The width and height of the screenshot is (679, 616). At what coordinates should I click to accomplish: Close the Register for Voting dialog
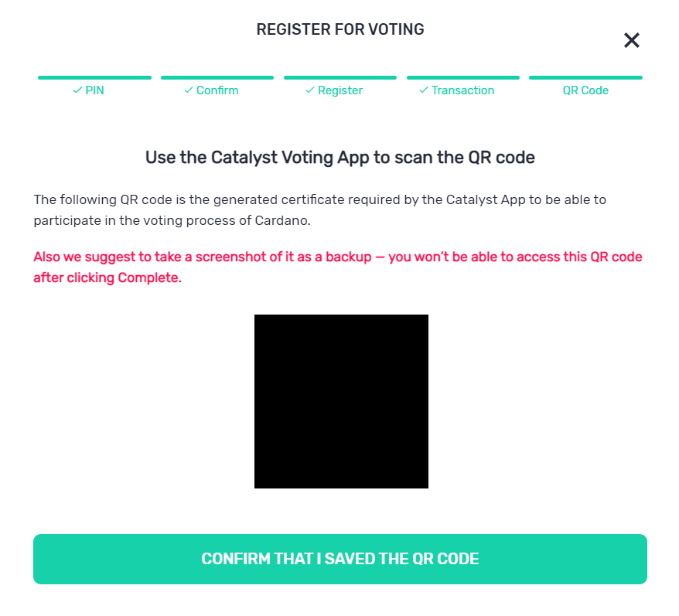(x=632, y=41)
